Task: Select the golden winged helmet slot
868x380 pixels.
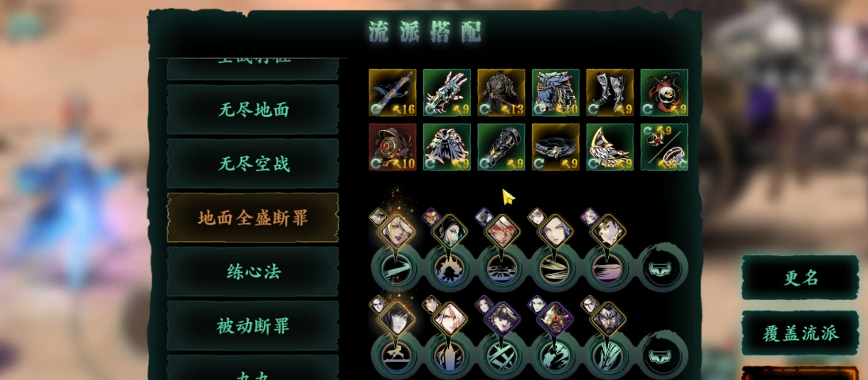Action: (x=610, y=147)
